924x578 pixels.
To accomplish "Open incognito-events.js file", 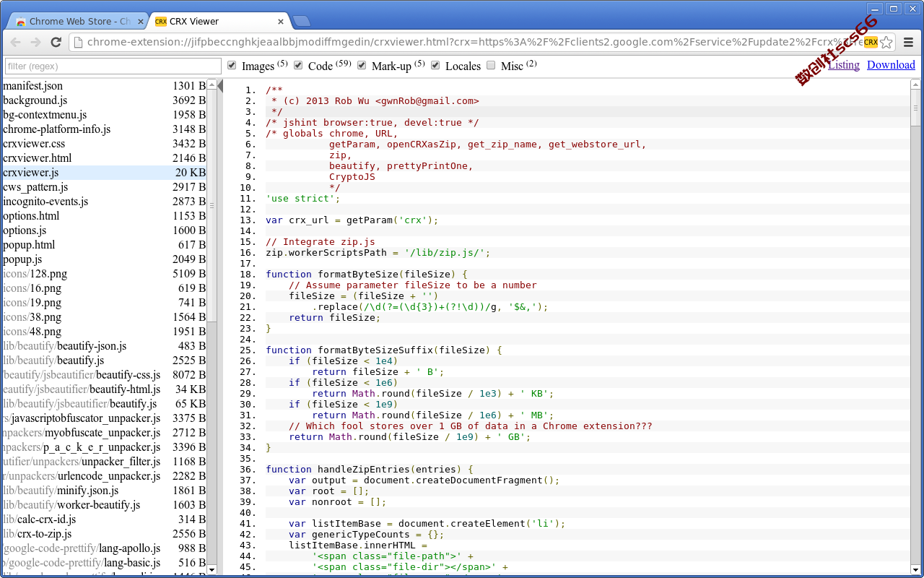I will 103,202.
